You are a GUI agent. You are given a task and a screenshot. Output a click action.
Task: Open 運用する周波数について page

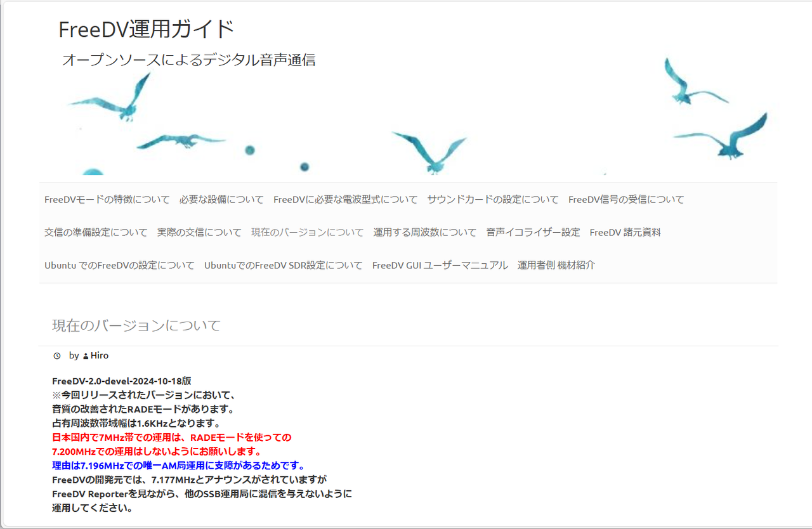point(425,232)
